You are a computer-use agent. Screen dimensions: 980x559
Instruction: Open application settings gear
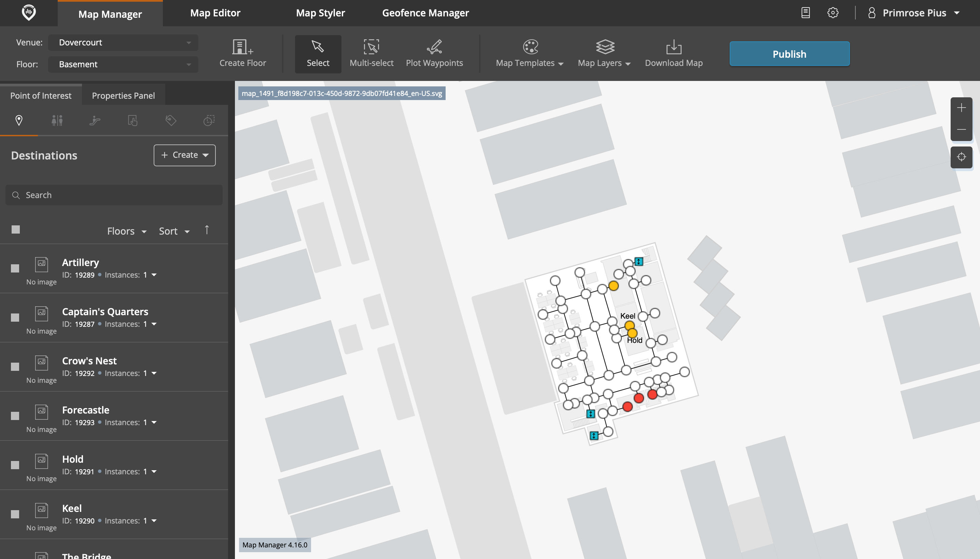point(832,12)
